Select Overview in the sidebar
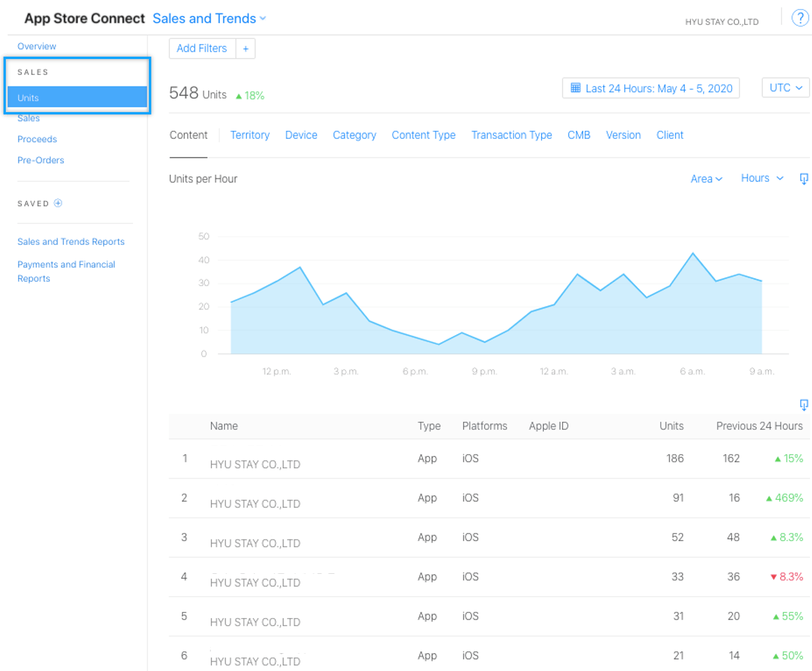 (36, 46)
